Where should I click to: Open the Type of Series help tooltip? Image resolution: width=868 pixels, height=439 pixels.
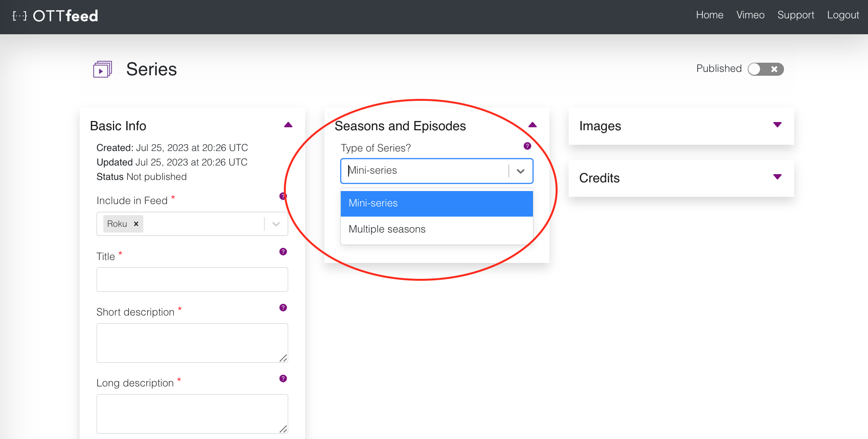click(527, 146)
